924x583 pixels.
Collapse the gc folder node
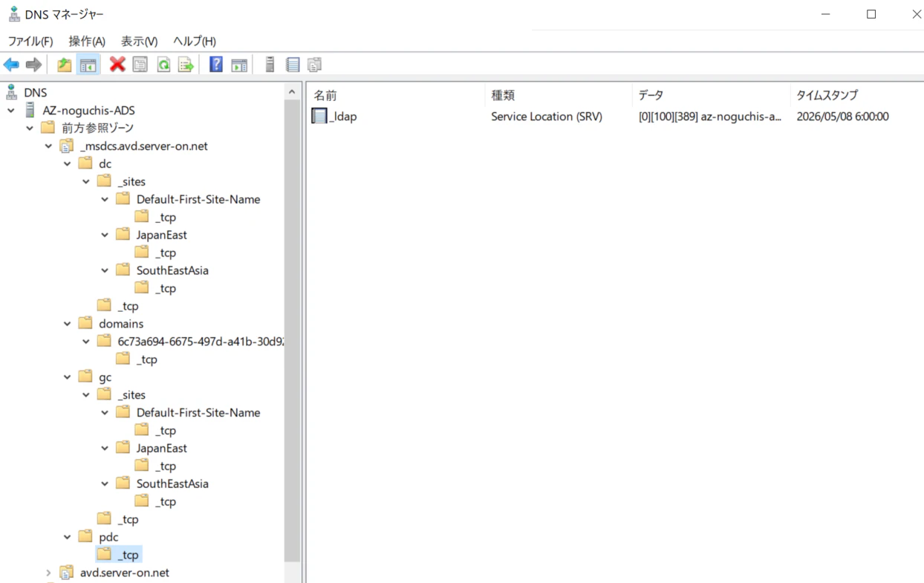(x=68, y=377)
